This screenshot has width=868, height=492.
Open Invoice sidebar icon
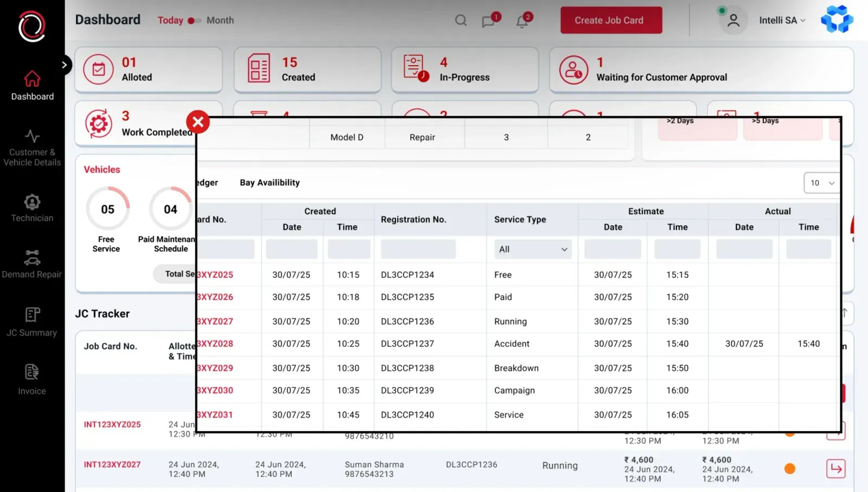tap(32, 372)
